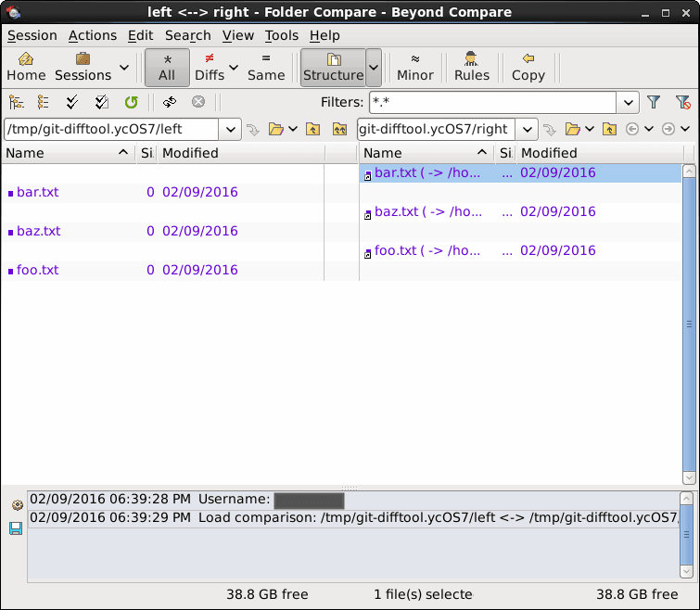Viewport: 700px width, 610px height.
Task: Open the Edit menu
Action: [140, 35]
